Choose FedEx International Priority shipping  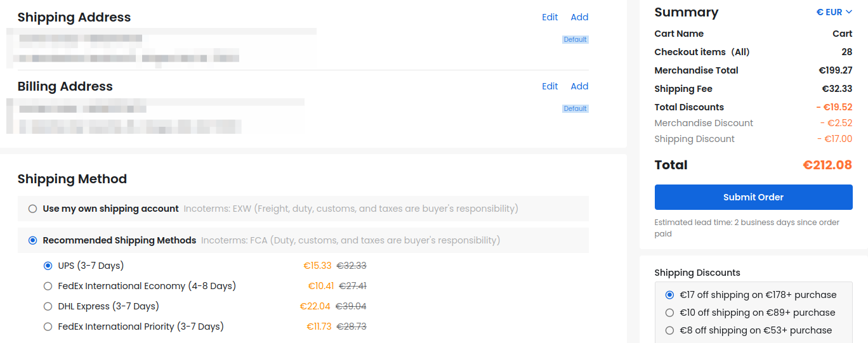click(48, 327)
